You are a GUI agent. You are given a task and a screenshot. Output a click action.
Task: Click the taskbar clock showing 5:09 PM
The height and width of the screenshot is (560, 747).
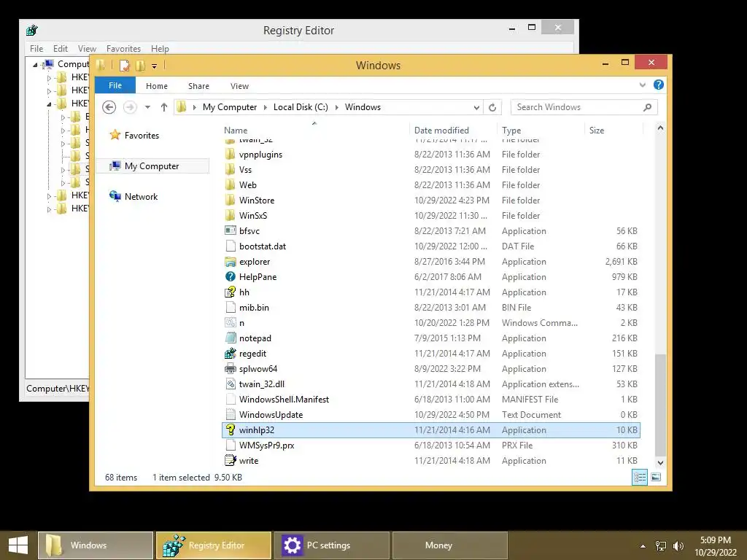pyautogui.click(x=715, y=540)
